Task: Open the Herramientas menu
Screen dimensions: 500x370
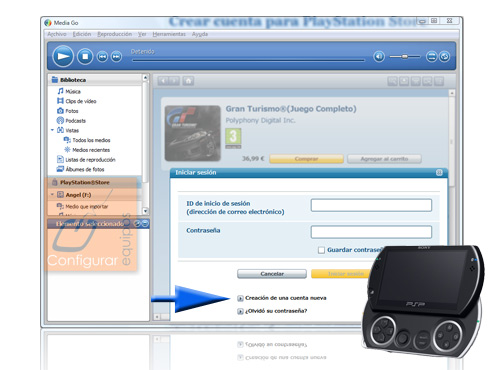Action: (x=169, y=34)
